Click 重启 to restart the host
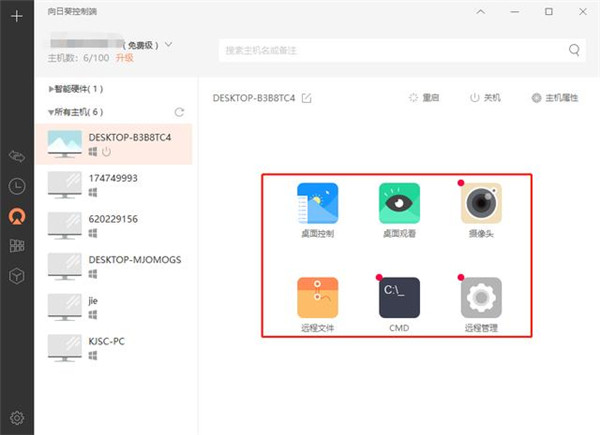 pyautogui.click(x=426, y=98)
